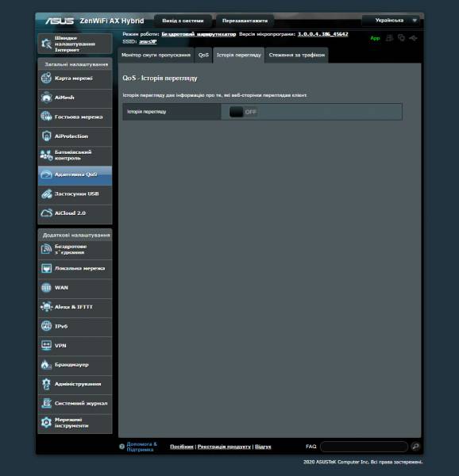Click firmware version 3.0.0.4.386_45642 link
Screen dimensions: 459x476
click(323, 34)
